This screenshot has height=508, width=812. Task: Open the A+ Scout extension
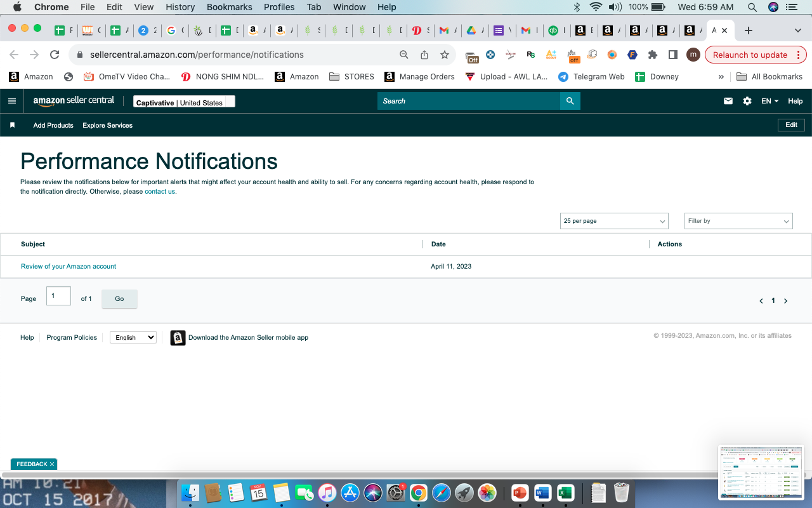coord(551,55)
